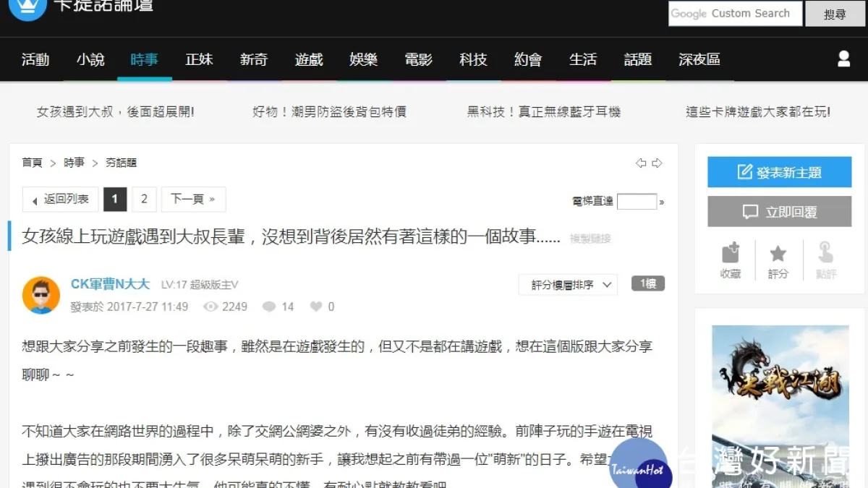868x488 pixels.
Task: Open the 小說 navigation tab
Action: coord(90,59)
